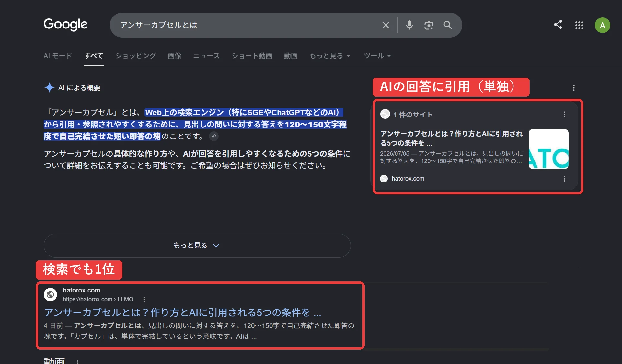
Task: Start voice search with microphone icon
Action: [409, 25]
